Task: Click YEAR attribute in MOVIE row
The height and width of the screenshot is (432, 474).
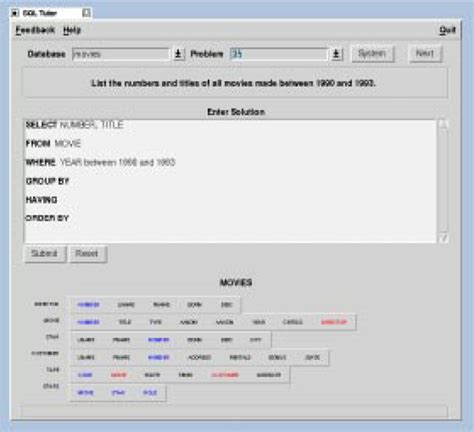Action: [x=259, y=322]
